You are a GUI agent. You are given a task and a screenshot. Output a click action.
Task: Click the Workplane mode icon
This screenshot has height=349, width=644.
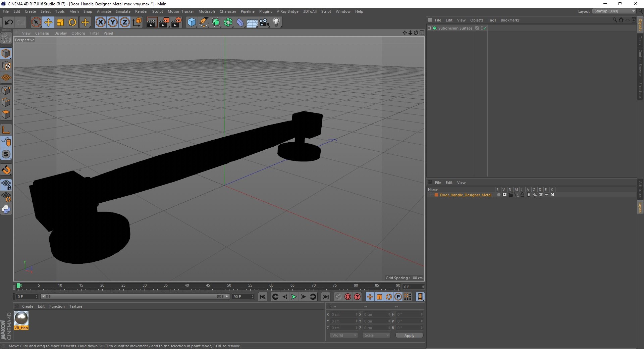coord(6,78)
